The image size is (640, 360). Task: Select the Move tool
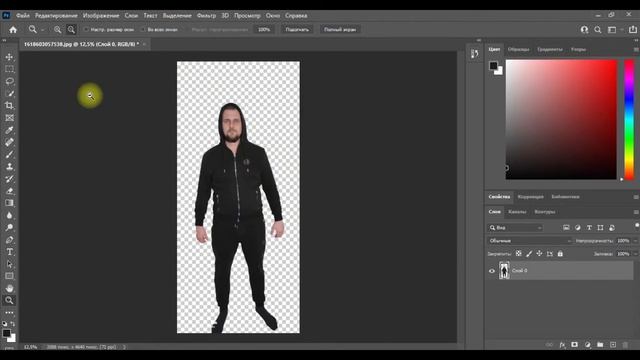[x=9, y=57]
